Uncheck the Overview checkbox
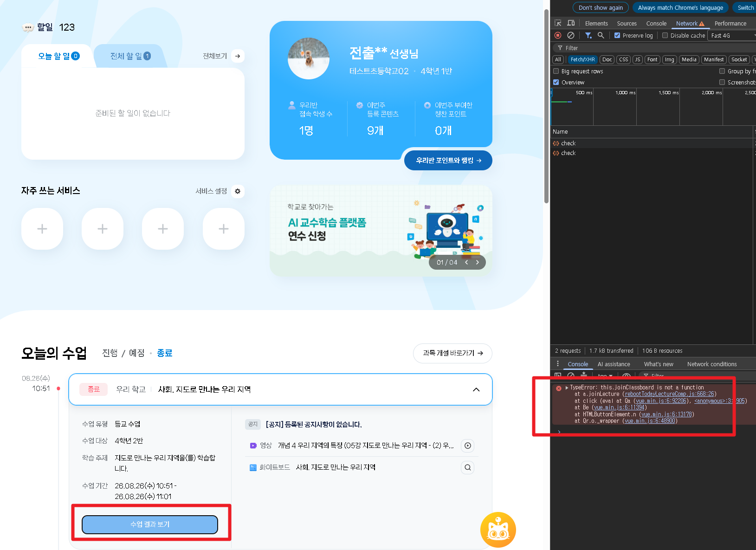756x550 pixels. [x=556, y=82]
